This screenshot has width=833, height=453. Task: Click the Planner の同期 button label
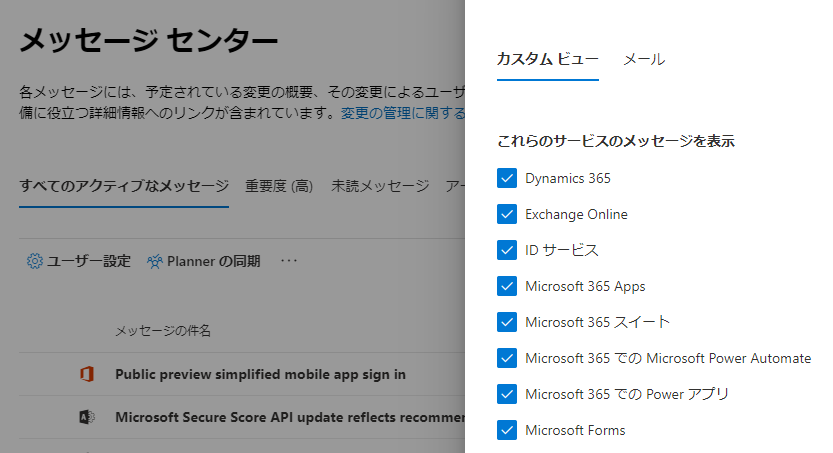pyautogui.click(x=214, y=261)
